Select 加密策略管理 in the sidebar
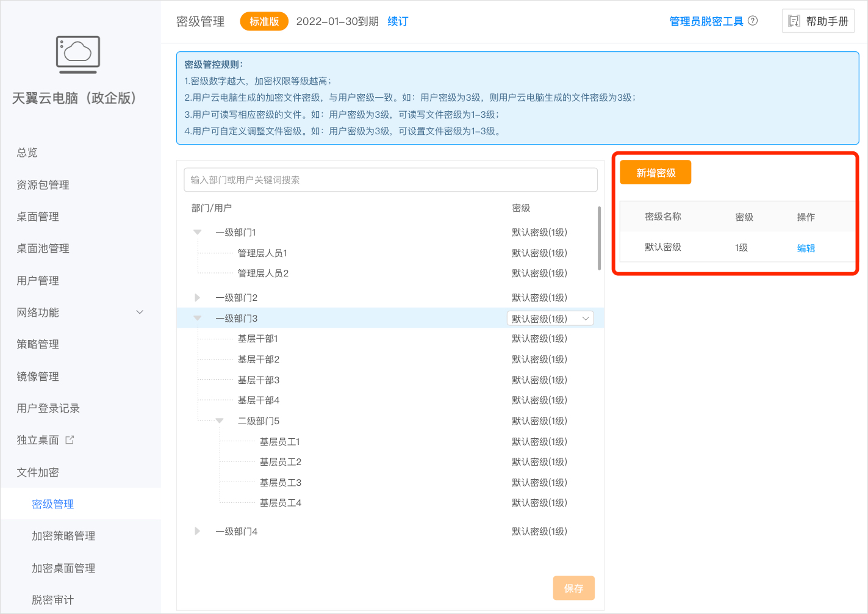This screenshot has width=868, height=614. (63, 536)
